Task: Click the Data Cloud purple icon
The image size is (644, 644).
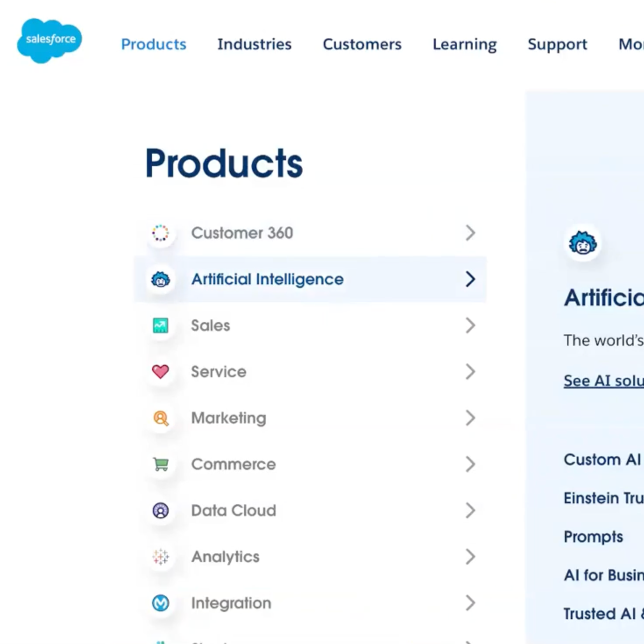Action: [160, 511]
